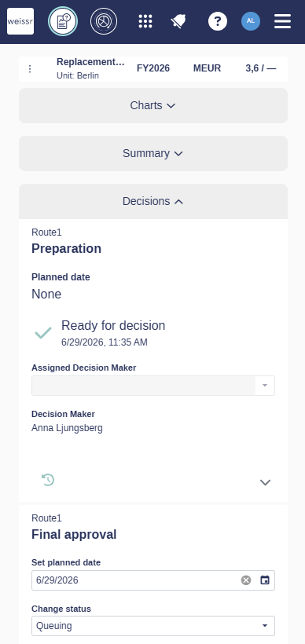This screenshot has width=305, height=644.
Task: Expand the Charts section
Action: coord(153,105)
